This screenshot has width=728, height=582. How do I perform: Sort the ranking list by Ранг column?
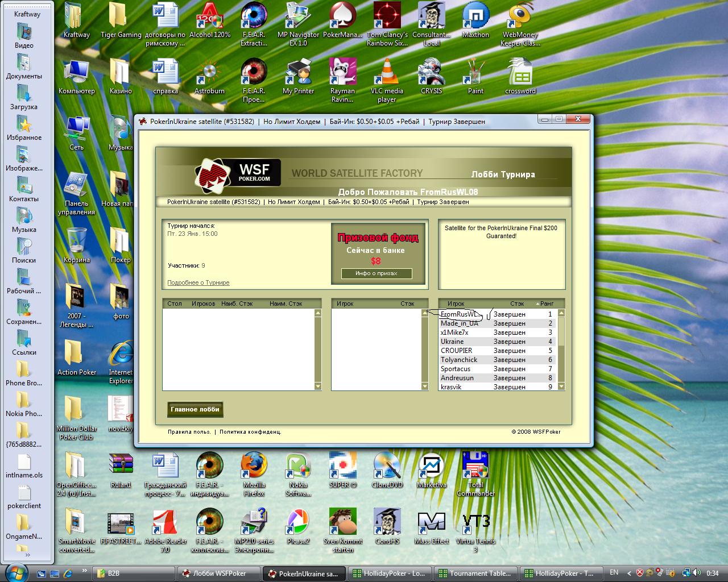pyautogui.click(x=546, y=304)
